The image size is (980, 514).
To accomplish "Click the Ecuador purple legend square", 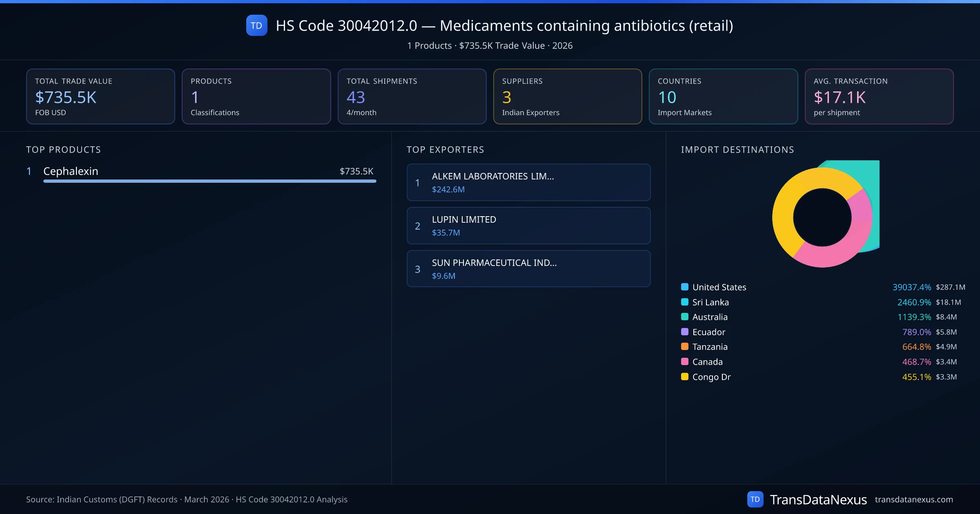I will click(685, 332).
